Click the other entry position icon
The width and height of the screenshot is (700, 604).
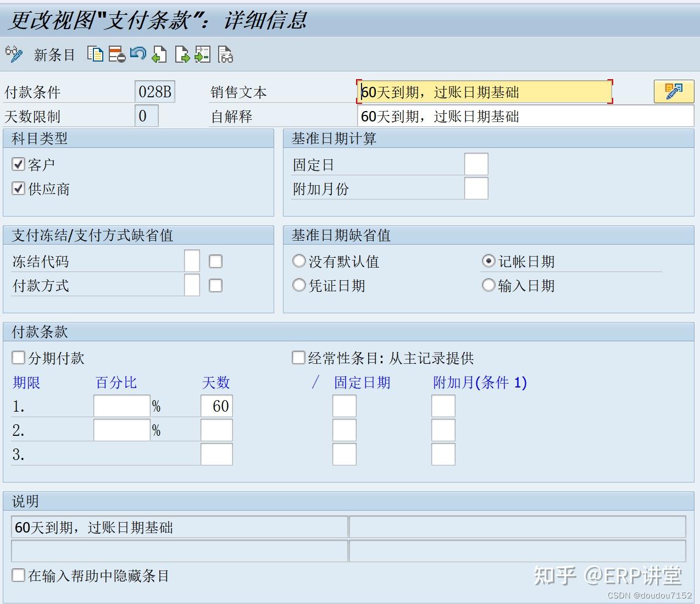202,54
